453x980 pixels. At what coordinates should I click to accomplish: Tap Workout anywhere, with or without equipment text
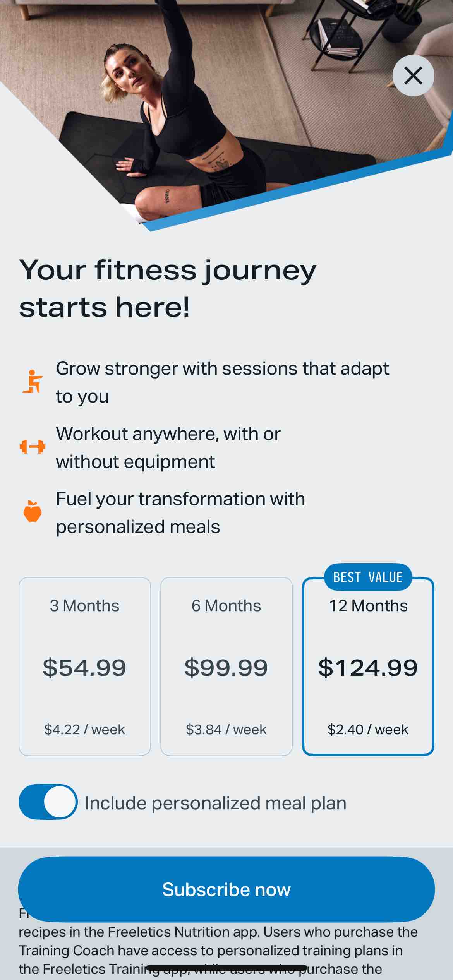point(168,447)
